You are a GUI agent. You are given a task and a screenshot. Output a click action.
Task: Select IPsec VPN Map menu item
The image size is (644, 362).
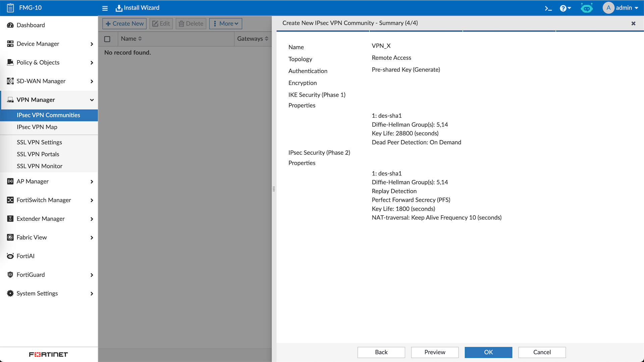click(37, 127)
